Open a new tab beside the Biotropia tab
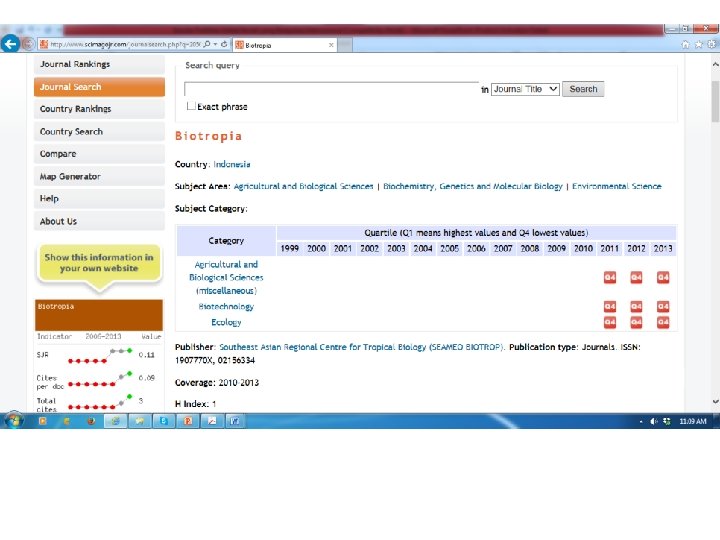Image resolution: width=720 pixels, height=540 pixels. click(x=345, y=45)
